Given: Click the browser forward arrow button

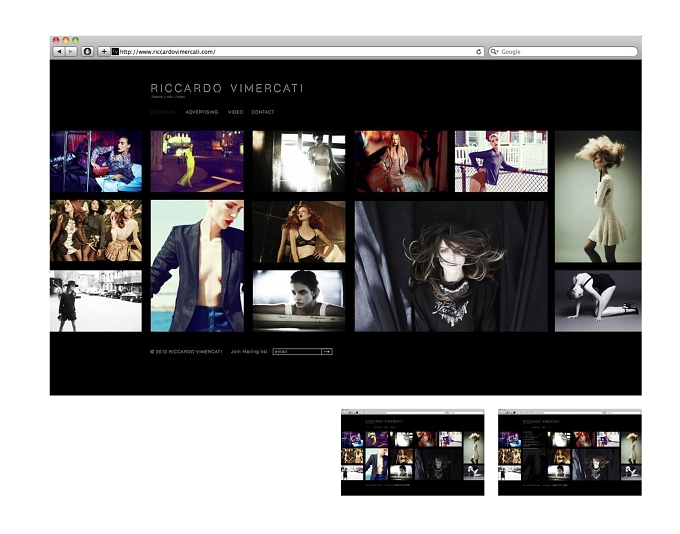Looking at the screenshot, I should 71,52.
